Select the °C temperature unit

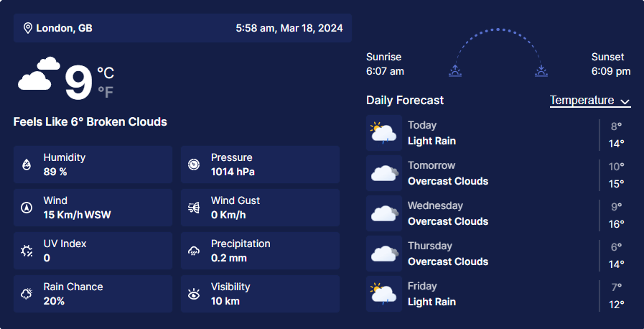pos(106,73)
